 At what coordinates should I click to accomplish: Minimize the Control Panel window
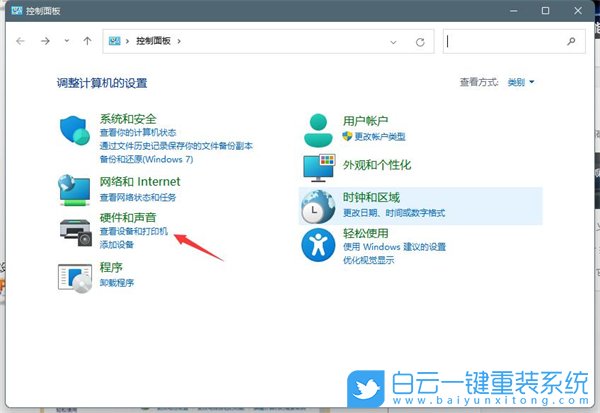(514, 11)
